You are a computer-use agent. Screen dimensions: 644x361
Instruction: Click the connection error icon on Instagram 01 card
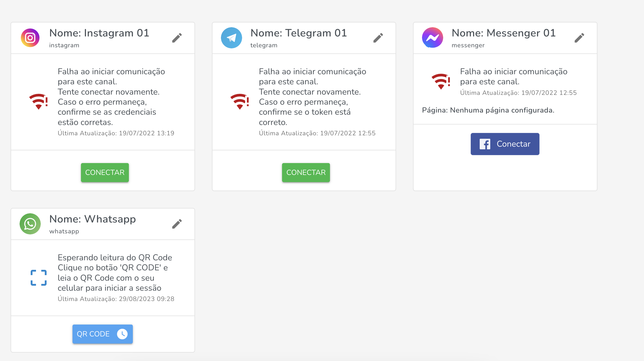pyautogui.click(x=39, y=102)
